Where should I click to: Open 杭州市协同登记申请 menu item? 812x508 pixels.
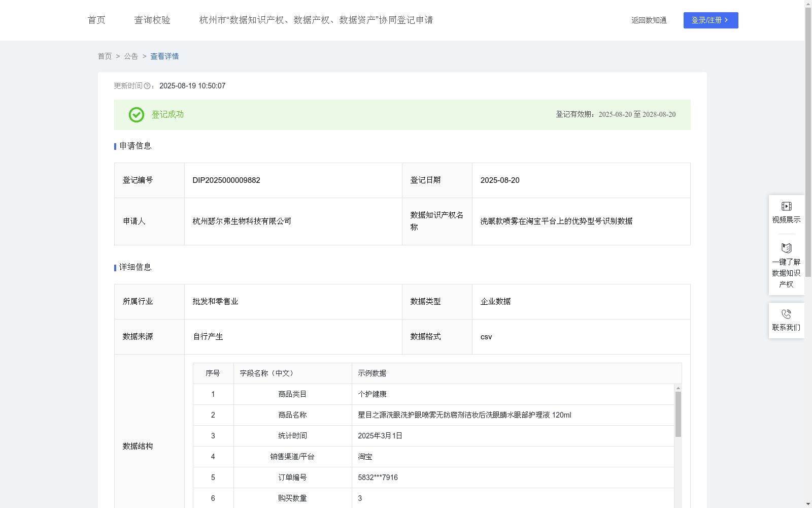316,20
